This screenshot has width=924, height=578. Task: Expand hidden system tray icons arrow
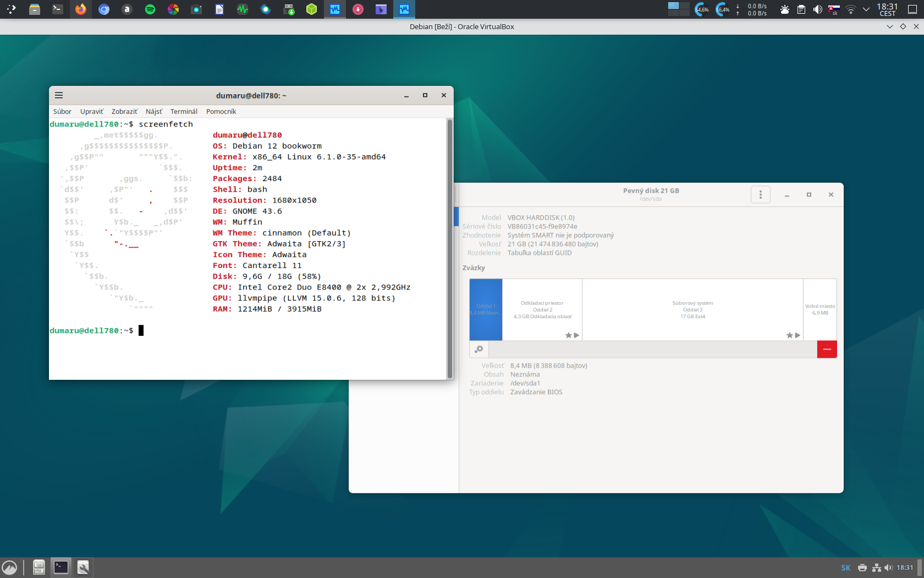click(x=866, y=9)
